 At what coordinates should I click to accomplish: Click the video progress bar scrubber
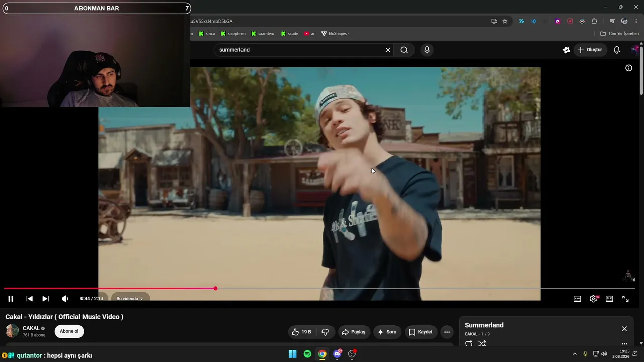[215, 288]
